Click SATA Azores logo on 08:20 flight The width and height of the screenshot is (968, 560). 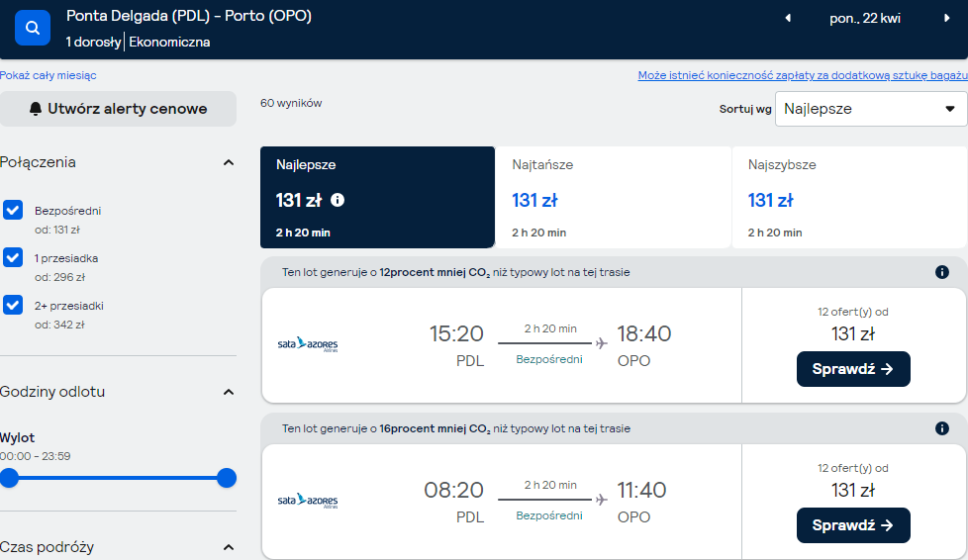[308, 501]
